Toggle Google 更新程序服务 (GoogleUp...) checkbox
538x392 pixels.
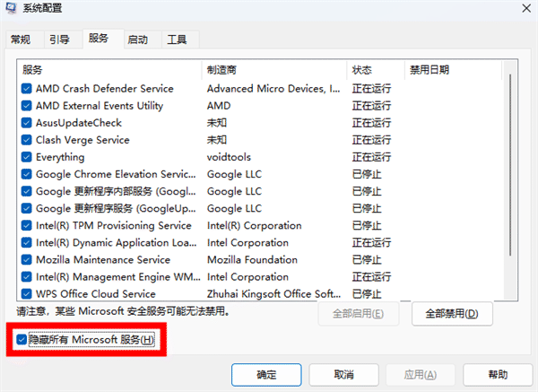coord(26,209)
